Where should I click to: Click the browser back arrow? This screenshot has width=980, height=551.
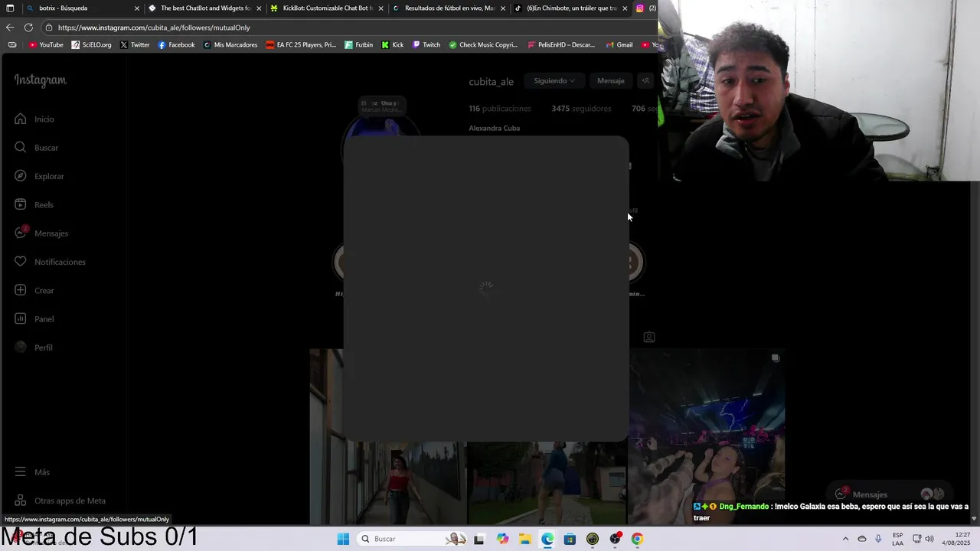(10, 28)
